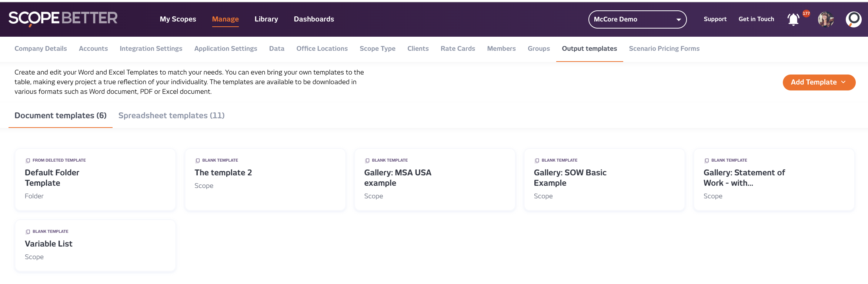Select the Document templates tab

(60, 116)
